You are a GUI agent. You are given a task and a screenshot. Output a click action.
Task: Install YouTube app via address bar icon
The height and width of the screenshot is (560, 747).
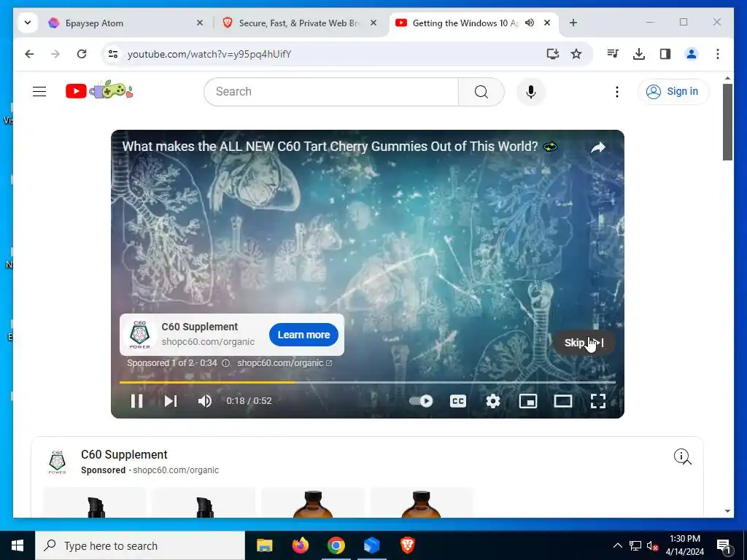[x=553, y=54]
